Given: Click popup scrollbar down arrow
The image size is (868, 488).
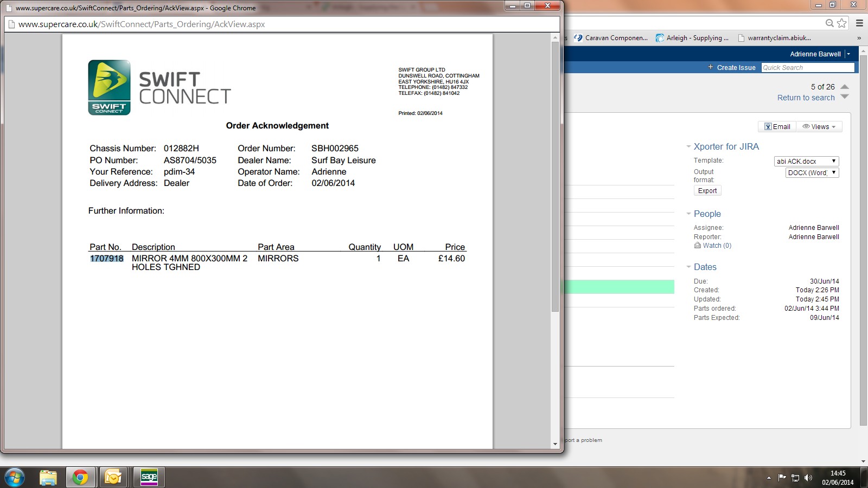Looking at the screenshot, I should [x=555, y=444].
